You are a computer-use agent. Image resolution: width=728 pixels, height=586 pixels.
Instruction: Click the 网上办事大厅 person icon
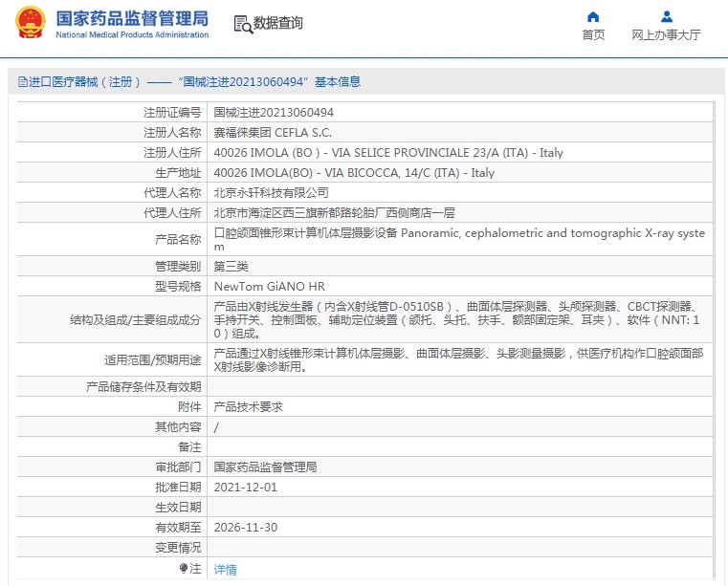[666, 16]
